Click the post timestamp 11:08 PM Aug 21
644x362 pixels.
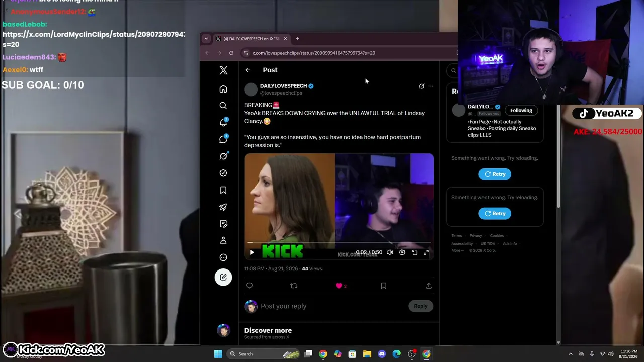point(271,269)
